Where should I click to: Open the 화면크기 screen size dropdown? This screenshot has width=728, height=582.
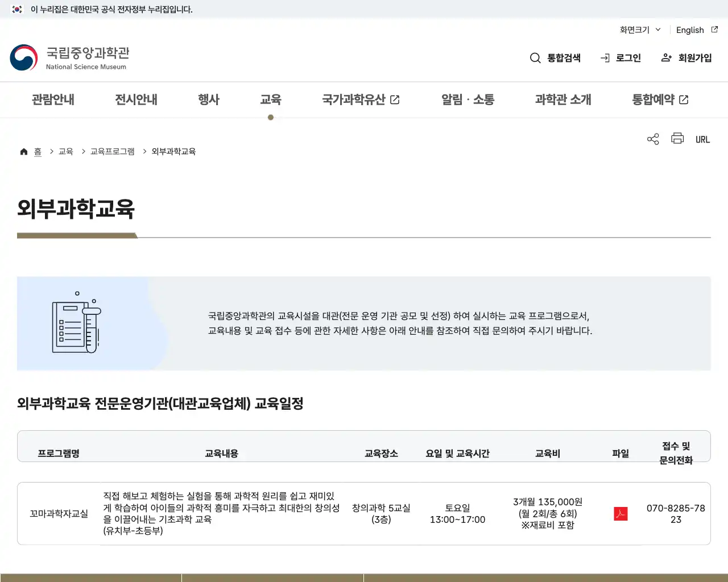638,30
